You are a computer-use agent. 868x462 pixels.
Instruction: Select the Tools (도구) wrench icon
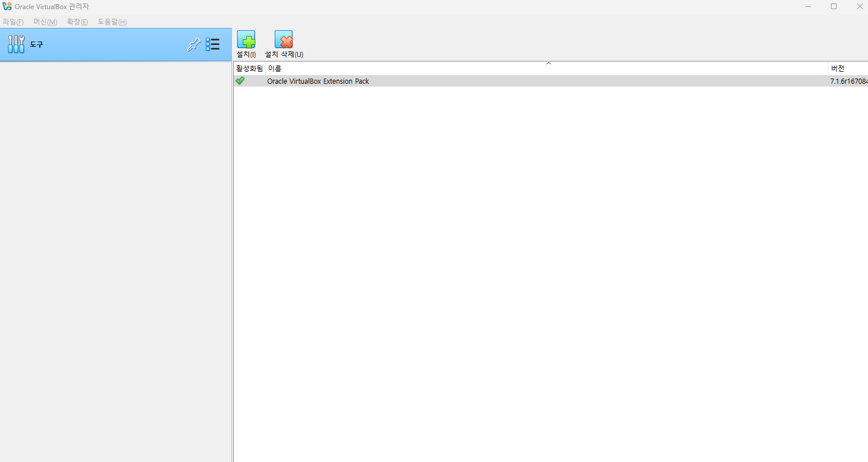[x=16, y=44]
